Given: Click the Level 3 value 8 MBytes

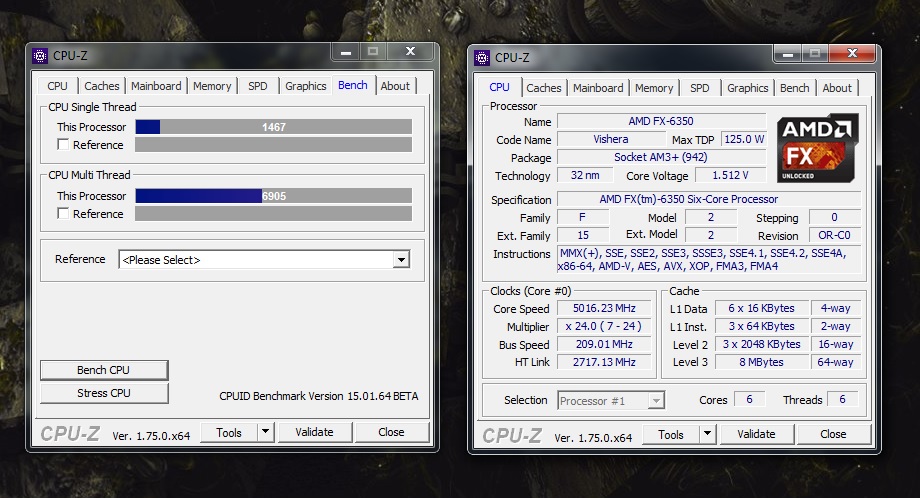Looking at the screenshot, I should (x=762, y=363).
